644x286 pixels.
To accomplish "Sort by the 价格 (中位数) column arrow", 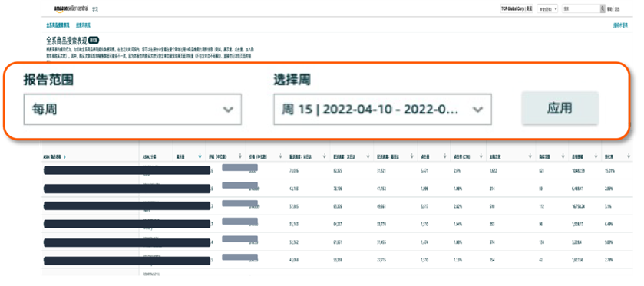I will pyautogui.click(x=280, y=156).
